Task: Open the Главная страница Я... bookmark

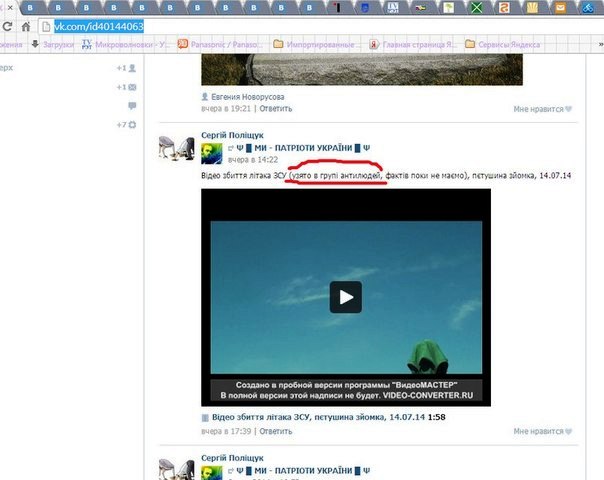Action: coord(419,45)
